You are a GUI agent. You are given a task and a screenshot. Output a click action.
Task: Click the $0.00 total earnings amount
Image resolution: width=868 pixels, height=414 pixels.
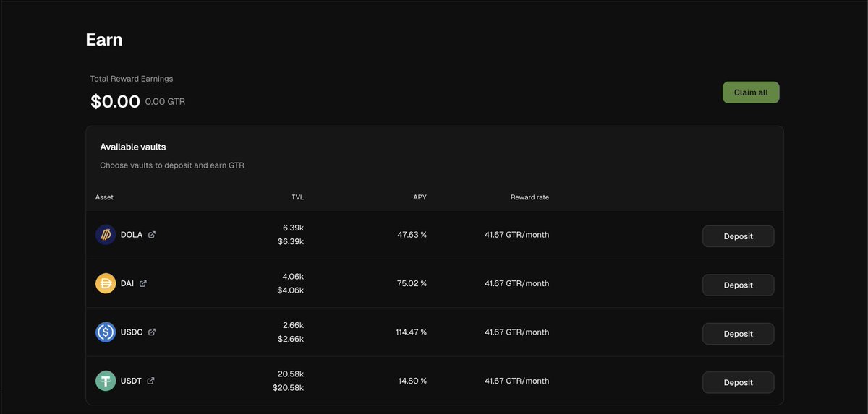(115, 102)
